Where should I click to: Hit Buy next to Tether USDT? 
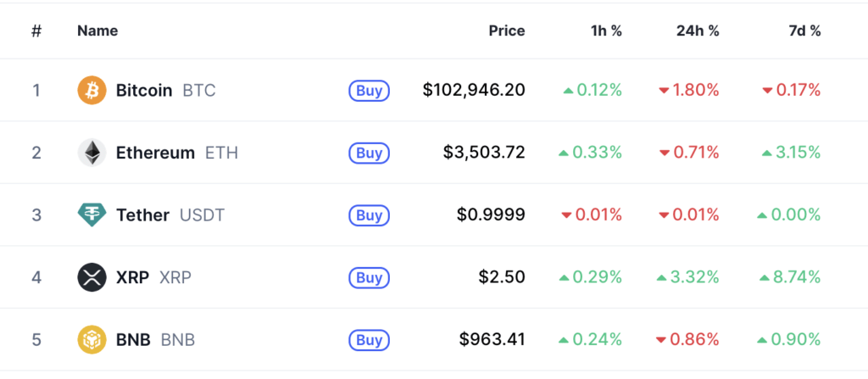click(369, 215)
